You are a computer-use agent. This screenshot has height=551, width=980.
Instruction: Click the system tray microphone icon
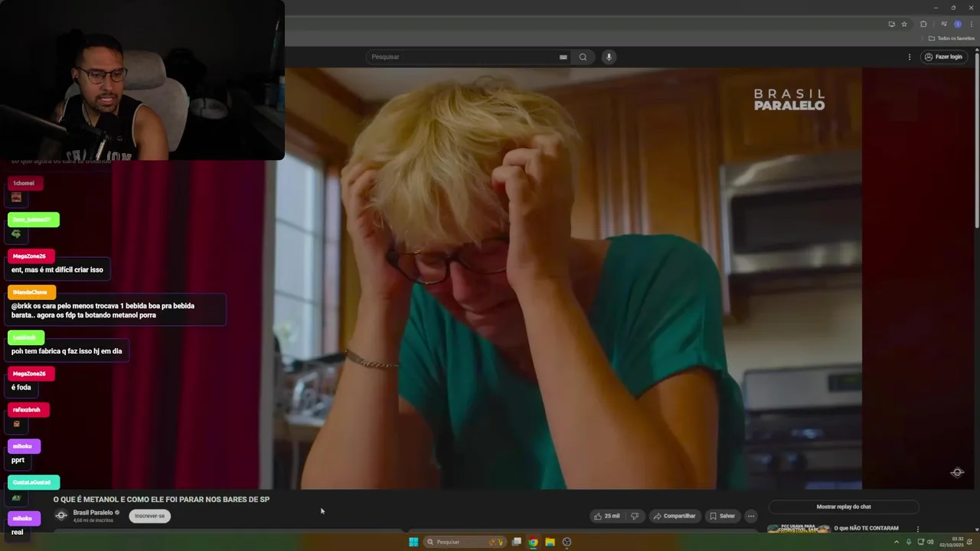(x=909, y=542)
